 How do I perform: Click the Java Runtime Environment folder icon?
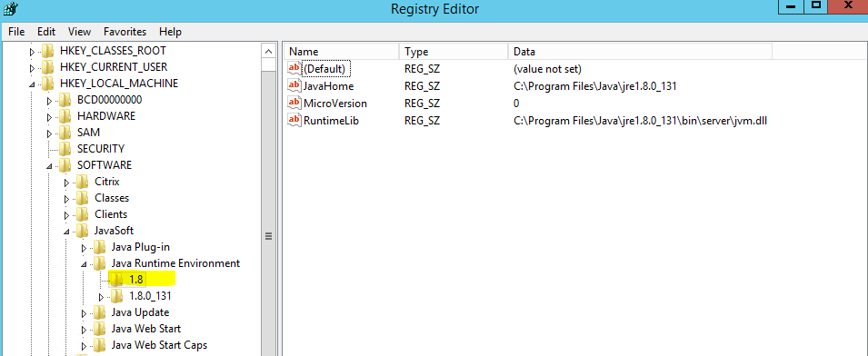tap(100, 263)
